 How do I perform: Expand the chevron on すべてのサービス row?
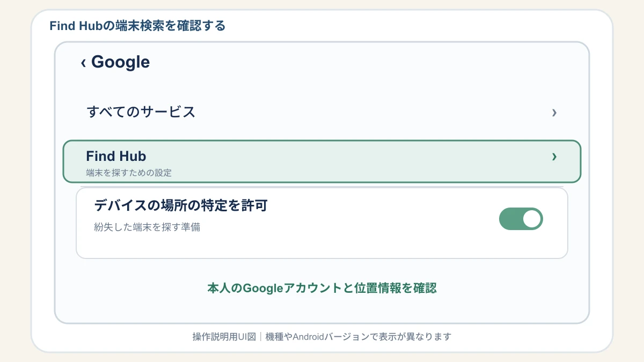click(554, 113)
